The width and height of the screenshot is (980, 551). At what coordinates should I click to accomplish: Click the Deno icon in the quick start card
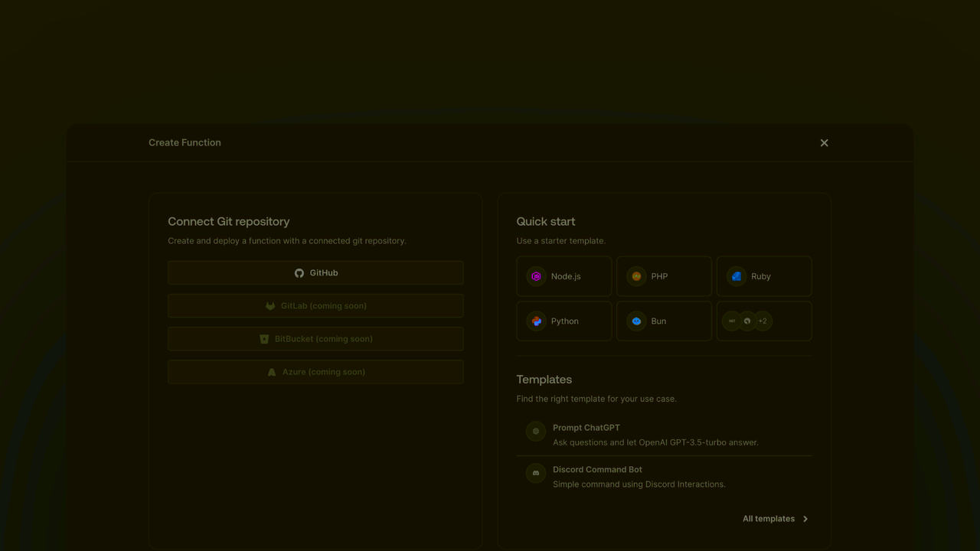coord(746,321)
